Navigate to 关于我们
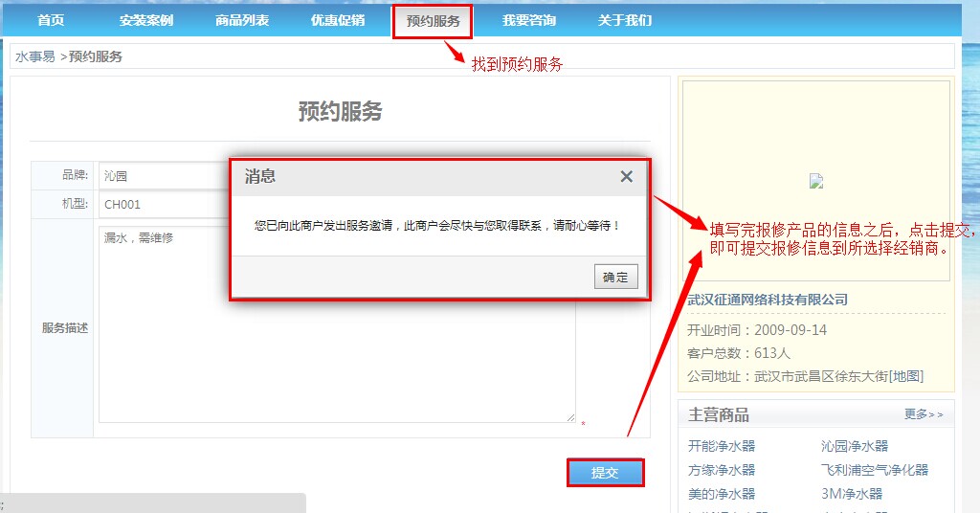The width and height of the screenshot is (980, 513). (x=625, y=20)
